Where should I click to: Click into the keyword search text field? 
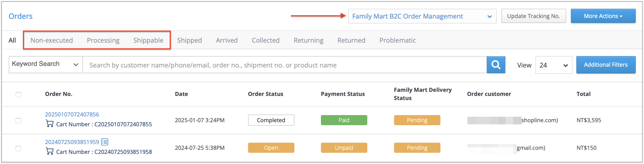point(284,65)
